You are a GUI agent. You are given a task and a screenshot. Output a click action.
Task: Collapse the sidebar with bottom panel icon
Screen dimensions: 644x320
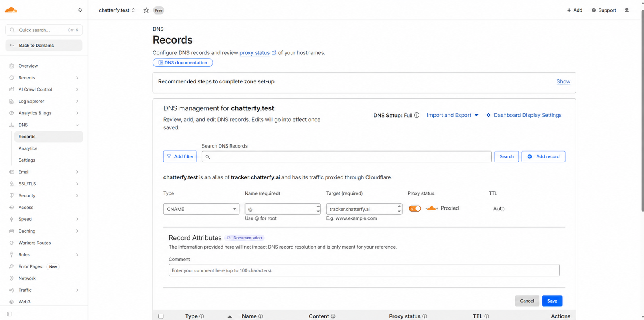pyautogui.click(x=10, y=314)
